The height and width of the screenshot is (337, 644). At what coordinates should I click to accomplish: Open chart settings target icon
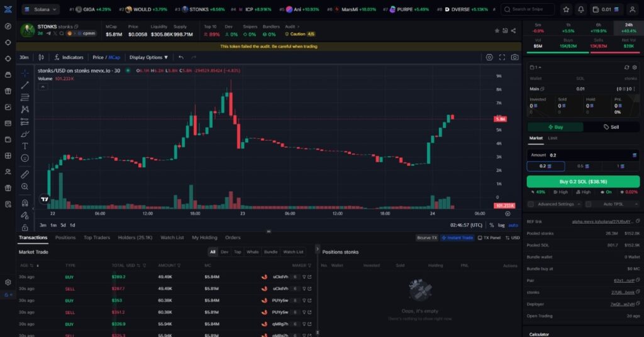489,57
